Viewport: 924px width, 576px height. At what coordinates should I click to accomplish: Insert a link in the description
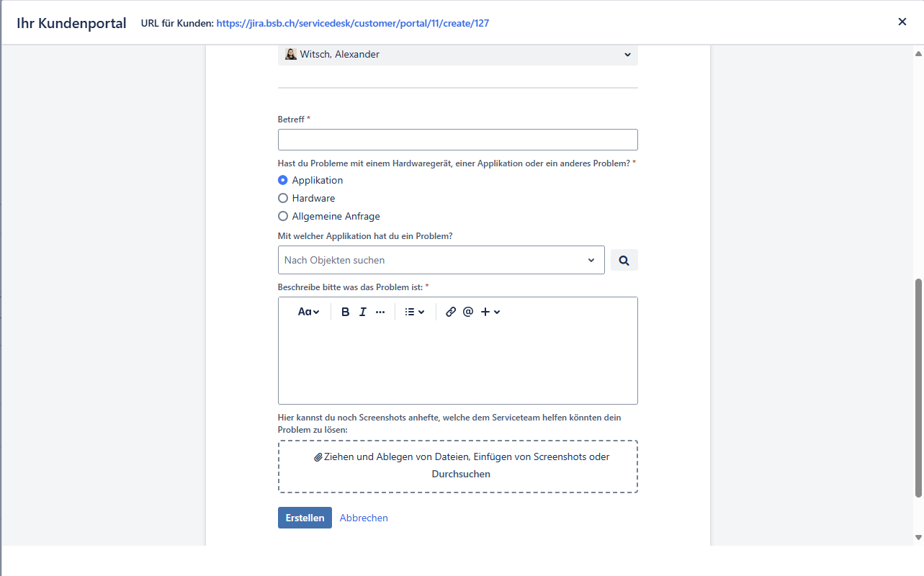point(451,312)
